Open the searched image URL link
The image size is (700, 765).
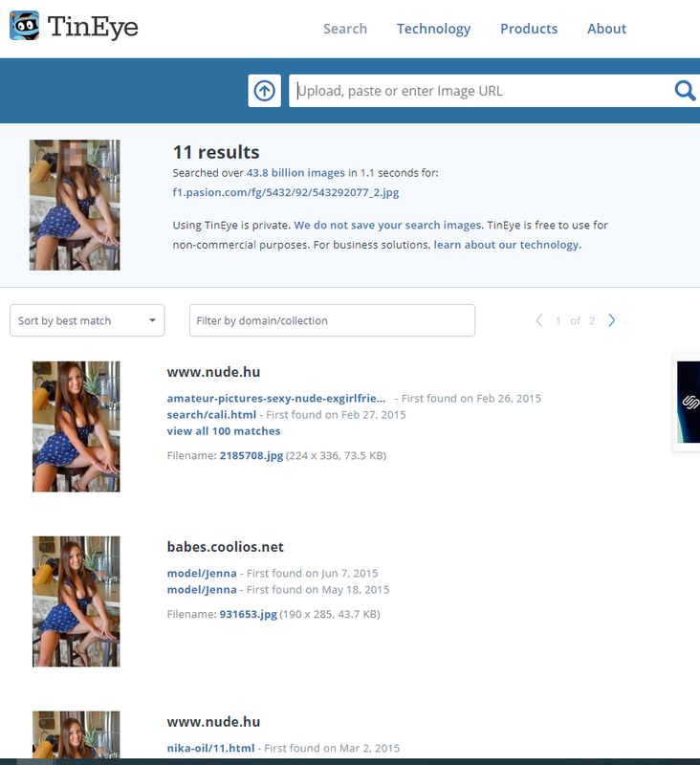click(x=286, y=192)
